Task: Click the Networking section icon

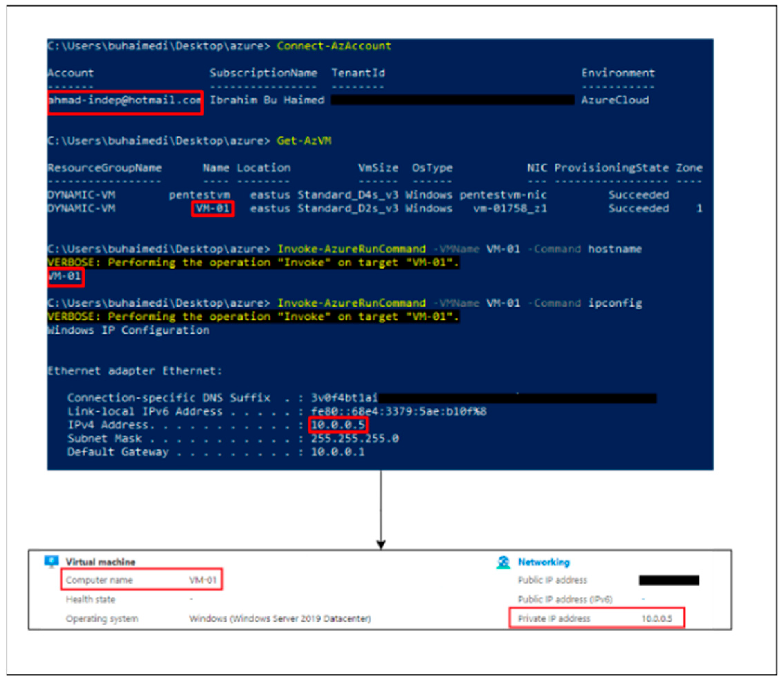Action: (x=503, y=562)
